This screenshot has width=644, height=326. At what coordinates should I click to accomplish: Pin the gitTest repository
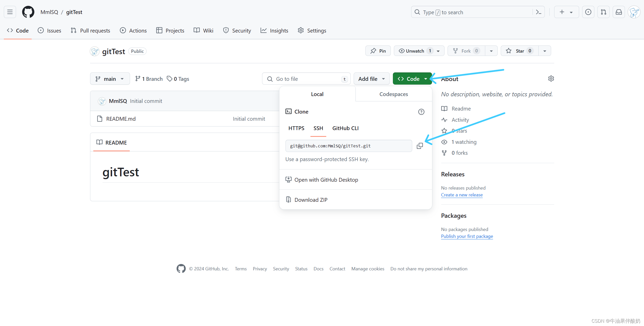(378, 51)
